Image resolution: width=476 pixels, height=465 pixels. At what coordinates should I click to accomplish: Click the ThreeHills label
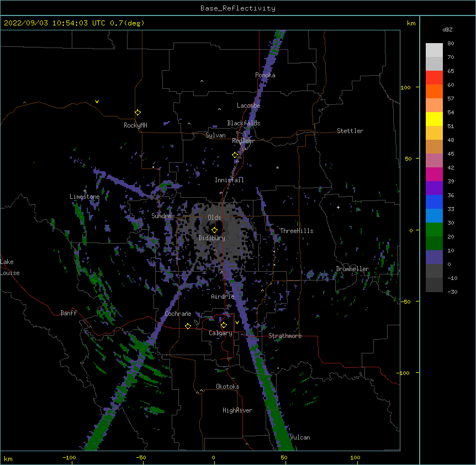pos(297,231)
